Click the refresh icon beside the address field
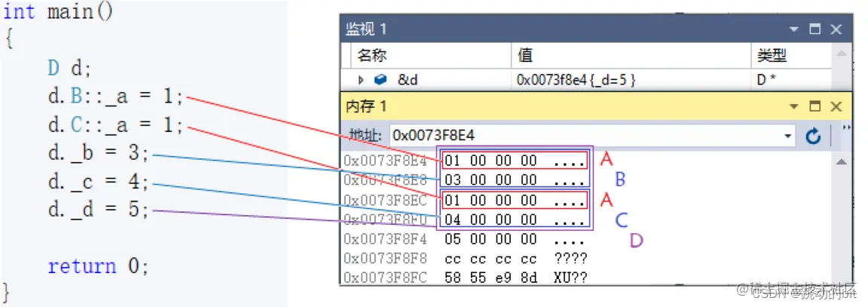This screenshot has height=307, width=868. (x=813, y=136)
